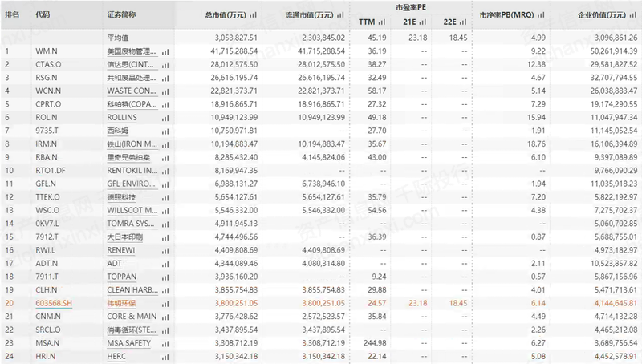Select PB value 18.76

point(536,144)
